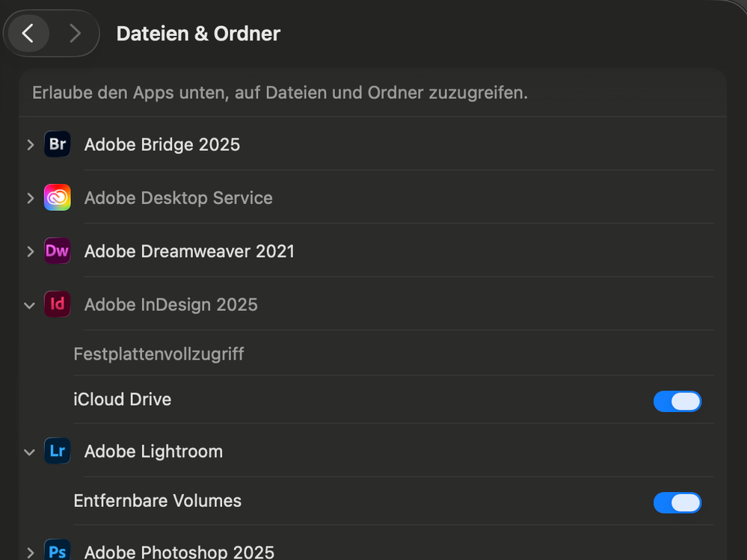The height and width of the screenshot is (560, 747).
Task: Click the Adobe Lightroom Lr icon
Action: [x=58, y=451]
